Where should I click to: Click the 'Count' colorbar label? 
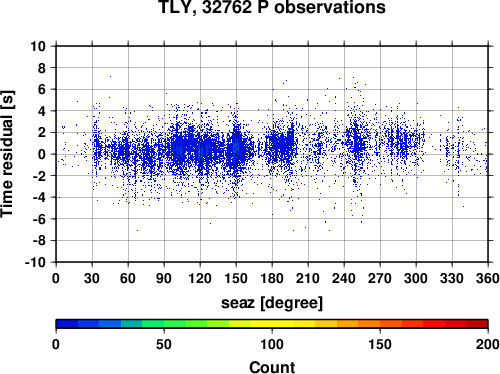click(272, 367)
